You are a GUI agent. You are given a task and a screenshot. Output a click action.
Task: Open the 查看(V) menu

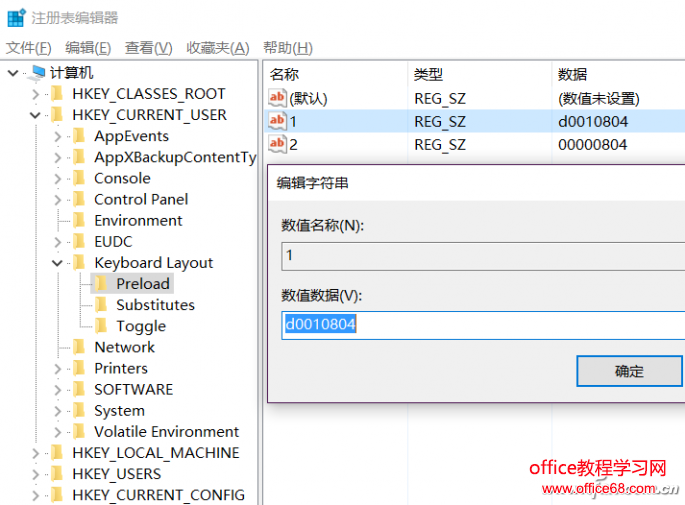pyautogui.click(x=149, y=48)
